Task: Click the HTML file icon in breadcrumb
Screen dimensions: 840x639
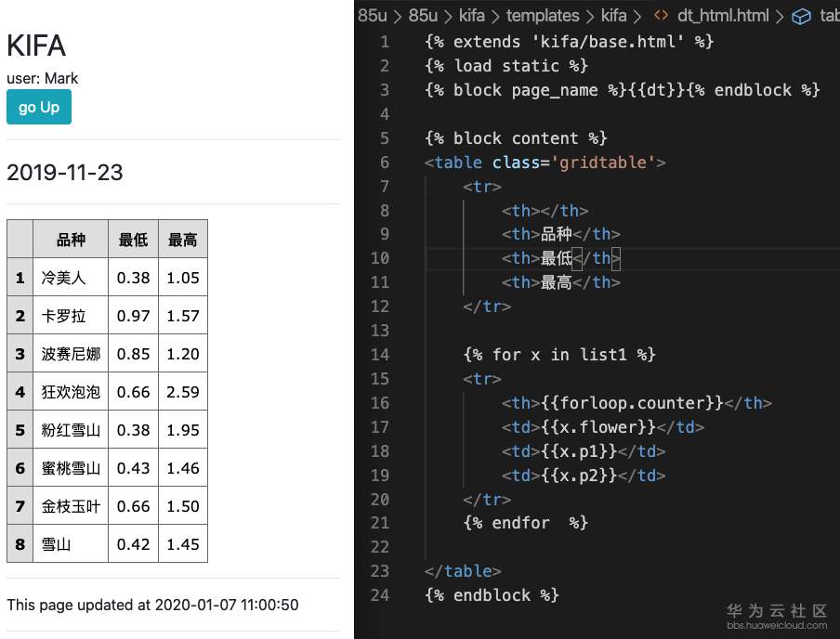Action: [661, 16]
